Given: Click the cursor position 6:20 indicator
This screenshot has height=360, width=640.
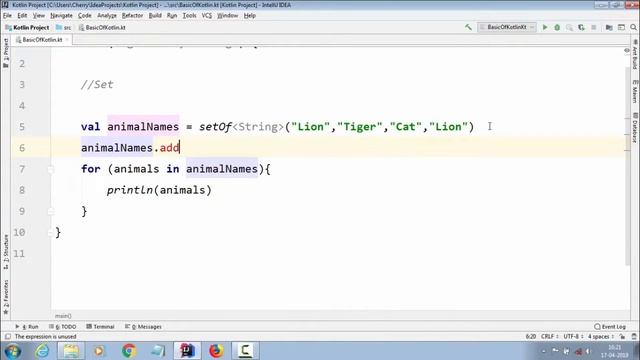Looking at the screenshot, I should pos(531,337).
